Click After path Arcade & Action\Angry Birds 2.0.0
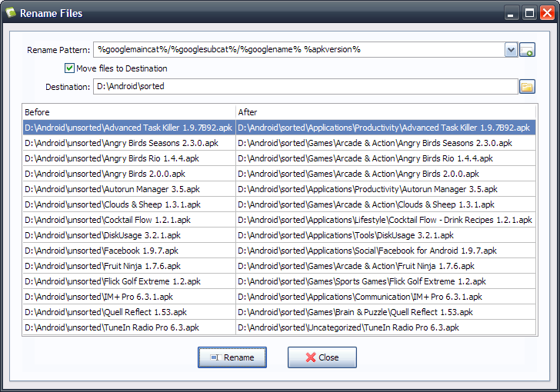 tap(386, 174)
